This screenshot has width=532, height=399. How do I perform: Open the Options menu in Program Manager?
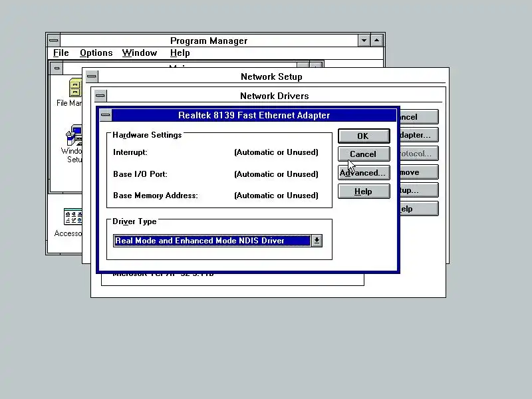point(96,53)
